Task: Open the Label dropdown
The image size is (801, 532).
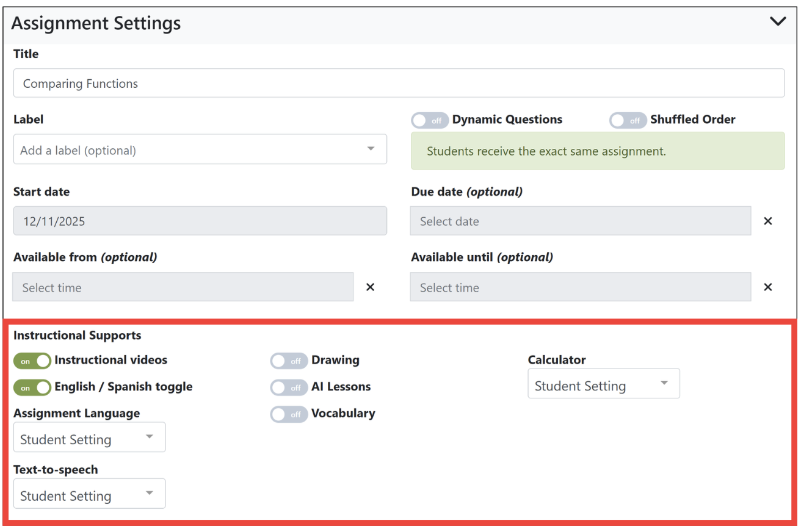Action: [200, 150]
